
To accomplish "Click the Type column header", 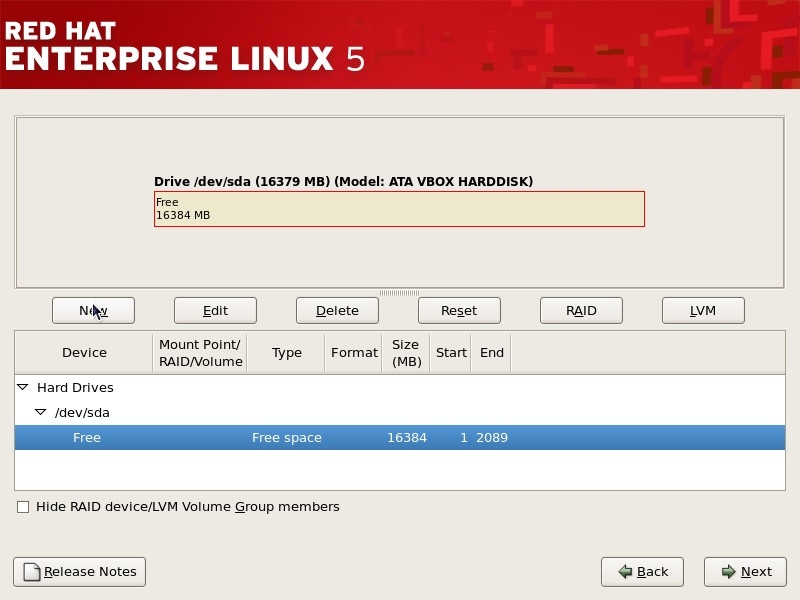I will coord(286,353).
